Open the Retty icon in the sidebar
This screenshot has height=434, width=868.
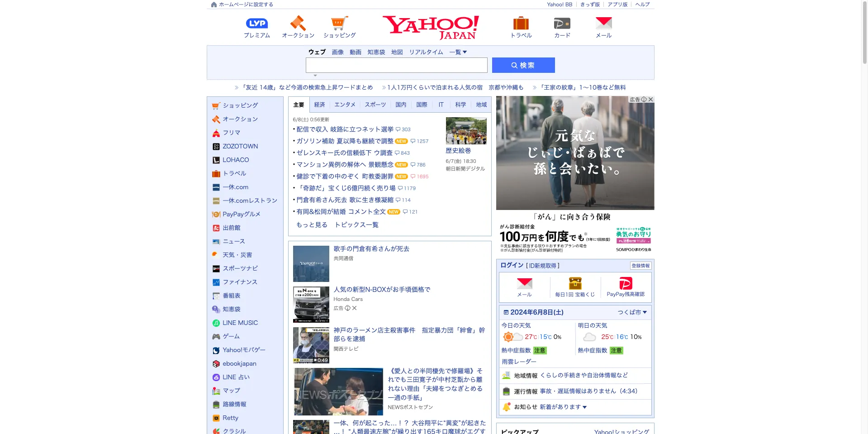[216, 418]
